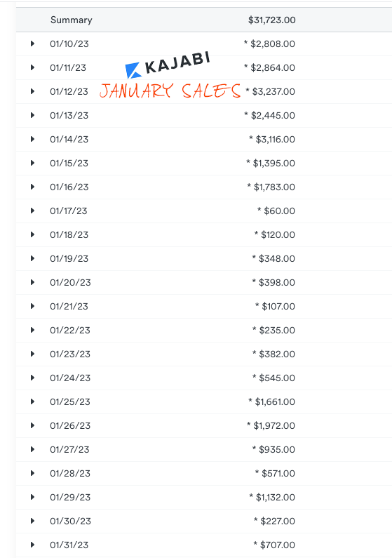Screen dimensions: 392x558
Task: Expand the 01/23/23 row arrow
Action: tap(32, 354)
